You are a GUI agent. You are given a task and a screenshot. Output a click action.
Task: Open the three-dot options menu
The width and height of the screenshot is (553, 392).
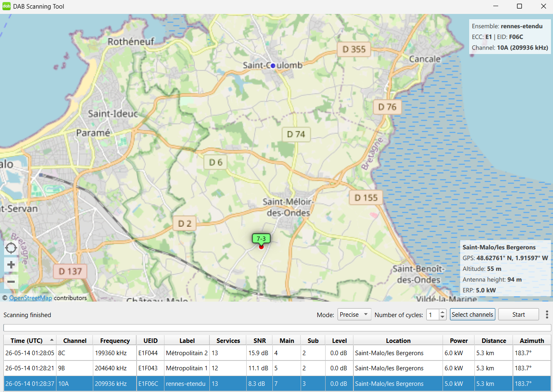pos(547,314)
